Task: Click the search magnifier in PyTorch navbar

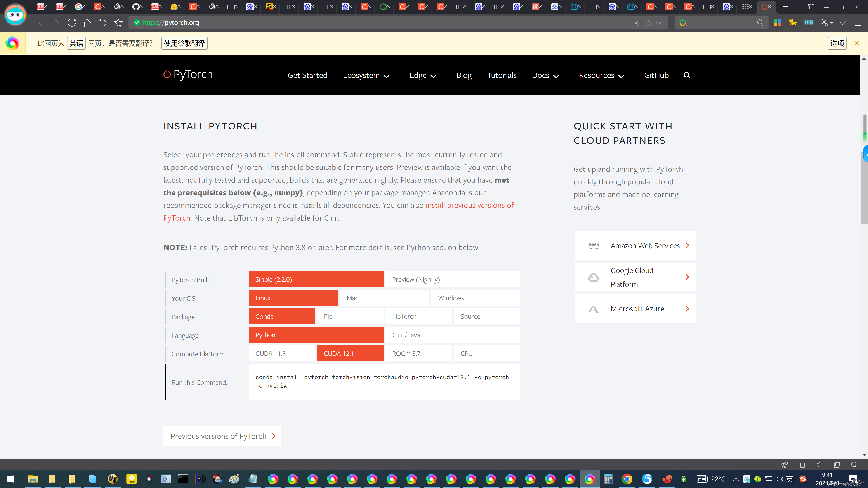Action: click(x=687, y=75)
